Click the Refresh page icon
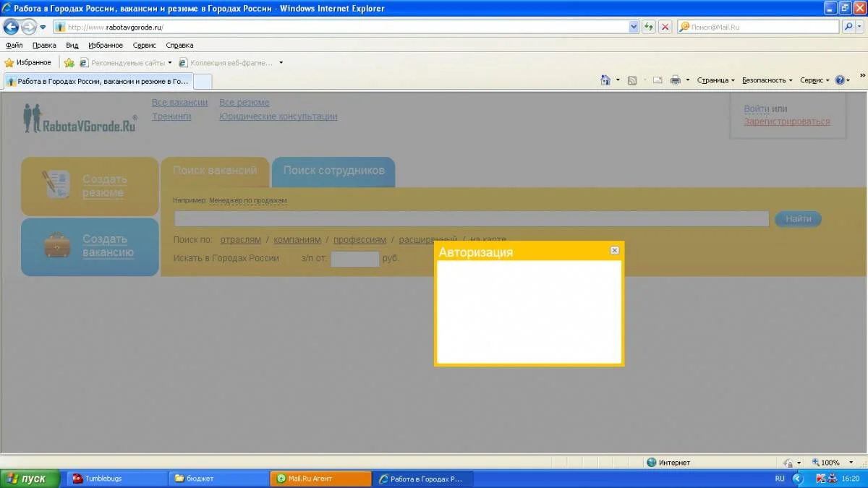The width and height of the screenshot is (868, 488). pos(649,27)
